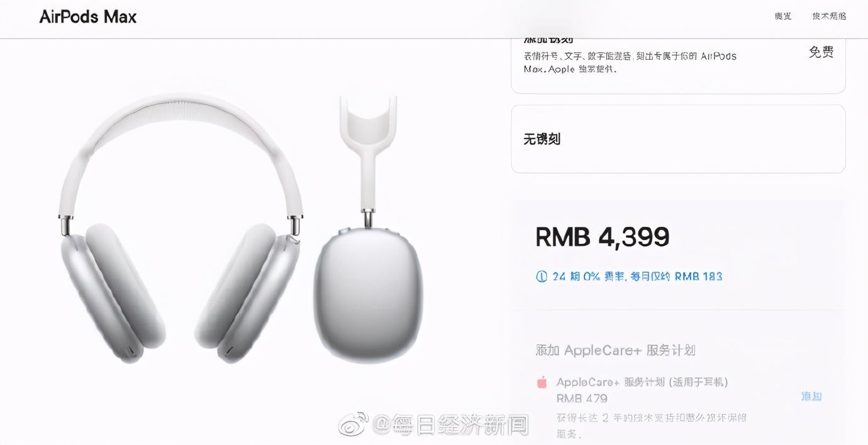Click the info icon beside the installment text
The image size is (868, 445).
(x=541, y=277)
